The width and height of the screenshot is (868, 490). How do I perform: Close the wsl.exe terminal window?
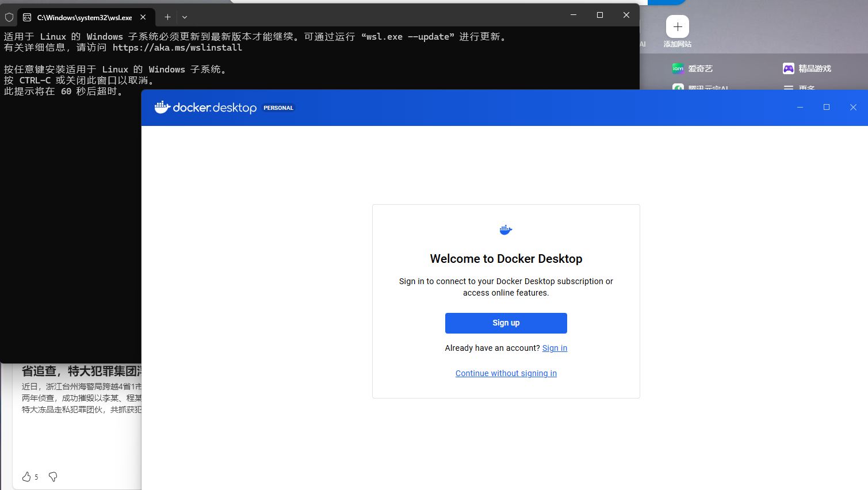626,15
